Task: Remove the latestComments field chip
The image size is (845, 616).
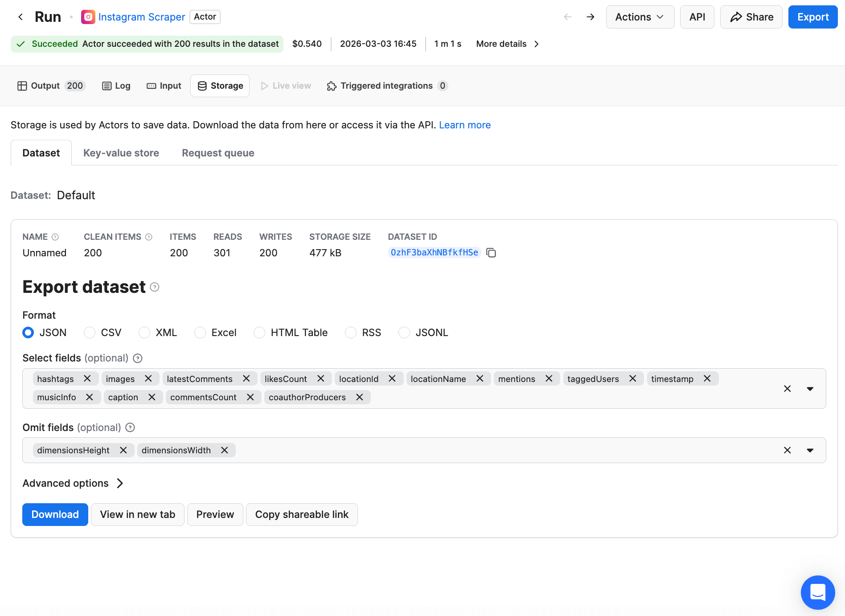Action: (x=246, y=378)
